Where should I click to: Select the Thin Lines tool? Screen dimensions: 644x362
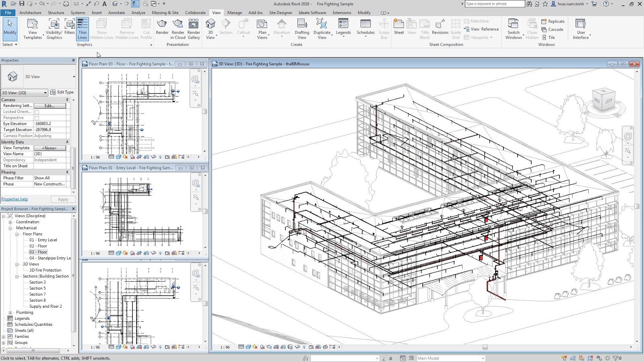click(83, 28)
